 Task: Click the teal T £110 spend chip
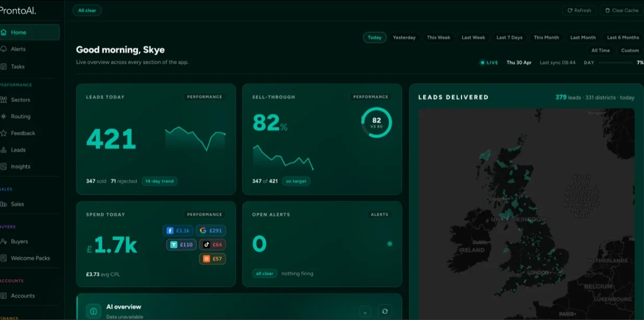pos(181,244)
